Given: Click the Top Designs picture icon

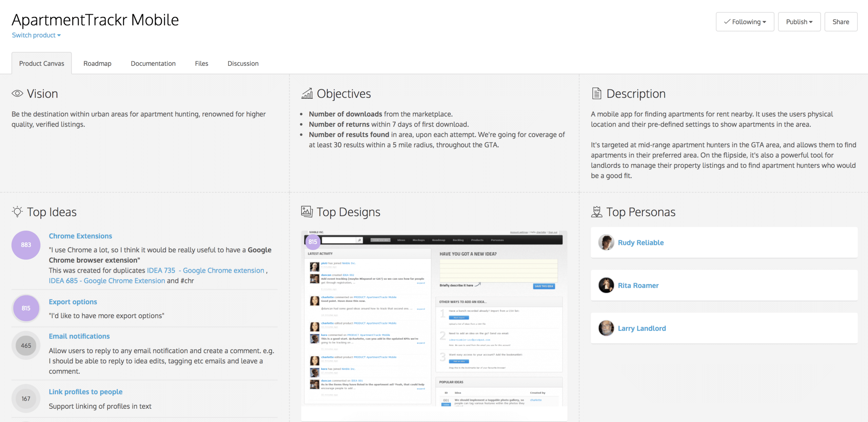Looking at the screenshot, I should click(x=307, y=211).
